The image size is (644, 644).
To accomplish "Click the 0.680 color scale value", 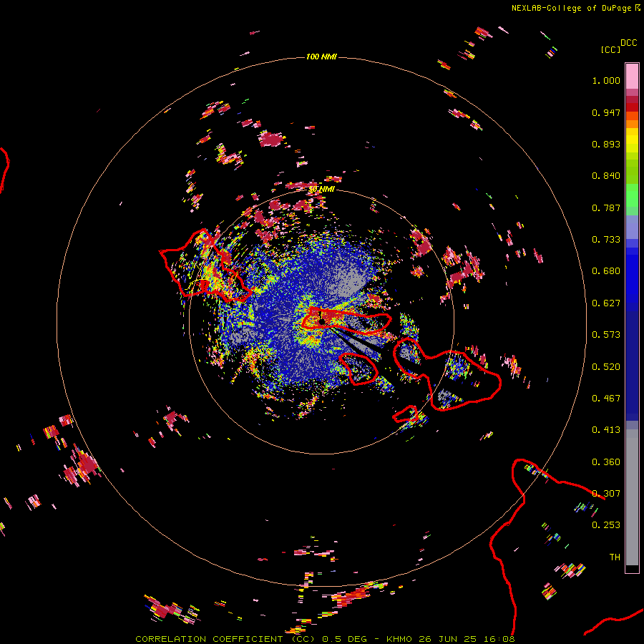I will coord(606,271).
